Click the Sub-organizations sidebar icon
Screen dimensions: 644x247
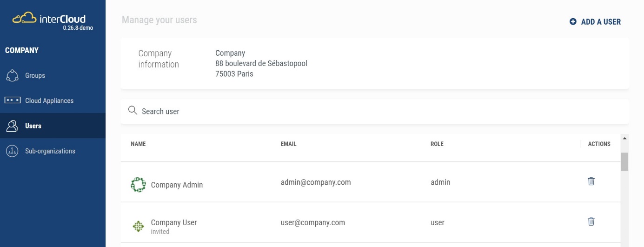[x=12, y=151]
